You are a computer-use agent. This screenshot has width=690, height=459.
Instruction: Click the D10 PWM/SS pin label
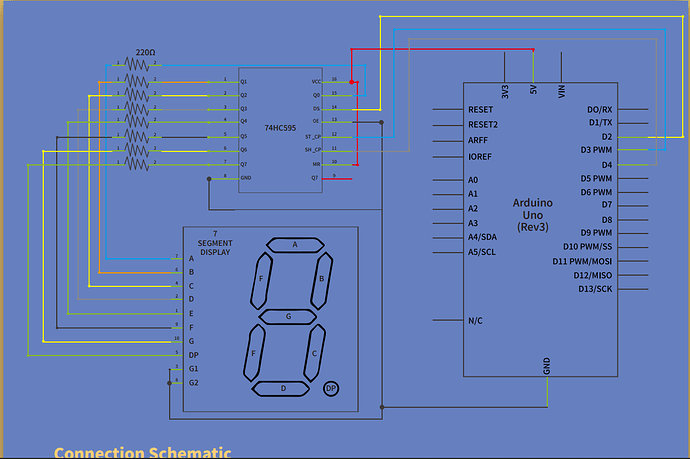coord(587,247)
